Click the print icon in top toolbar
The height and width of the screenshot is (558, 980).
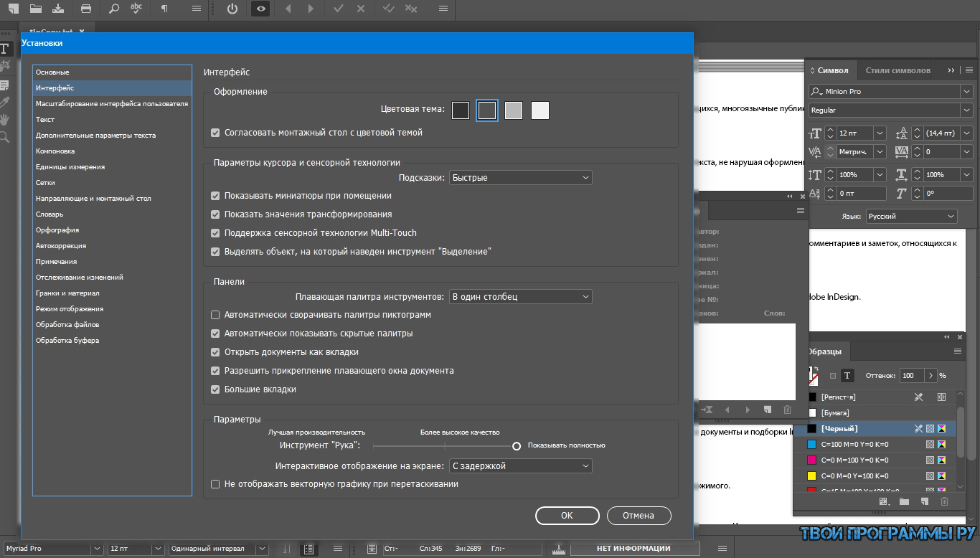86,9
